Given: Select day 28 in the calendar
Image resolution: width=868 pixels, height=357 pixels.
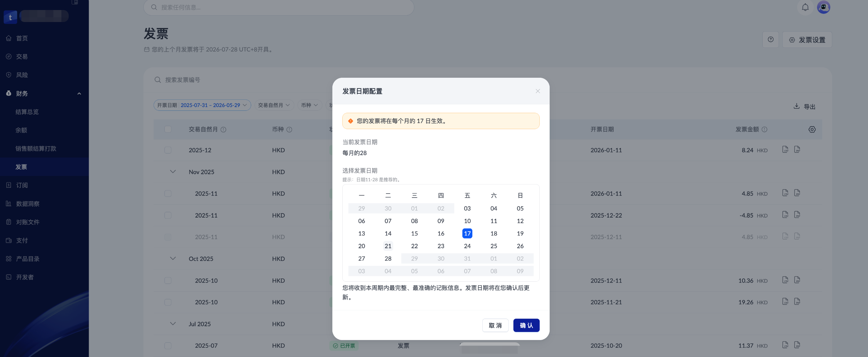Looking at the screenshot, I should [388, 259].
